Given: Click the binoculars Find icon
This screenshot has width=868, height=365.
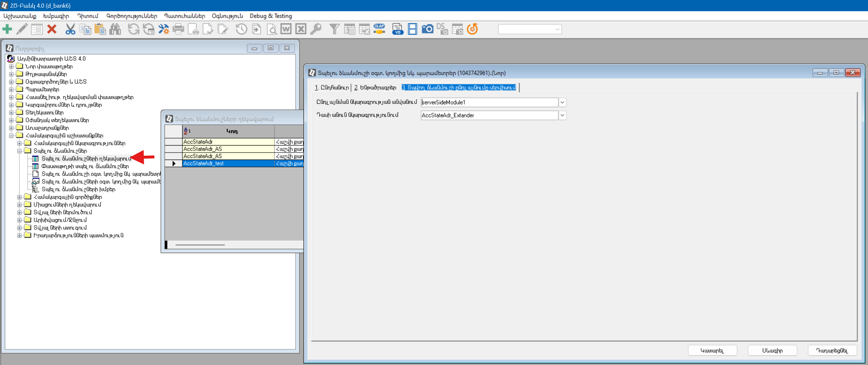Looking at the screenshot, I should point(115,29).
